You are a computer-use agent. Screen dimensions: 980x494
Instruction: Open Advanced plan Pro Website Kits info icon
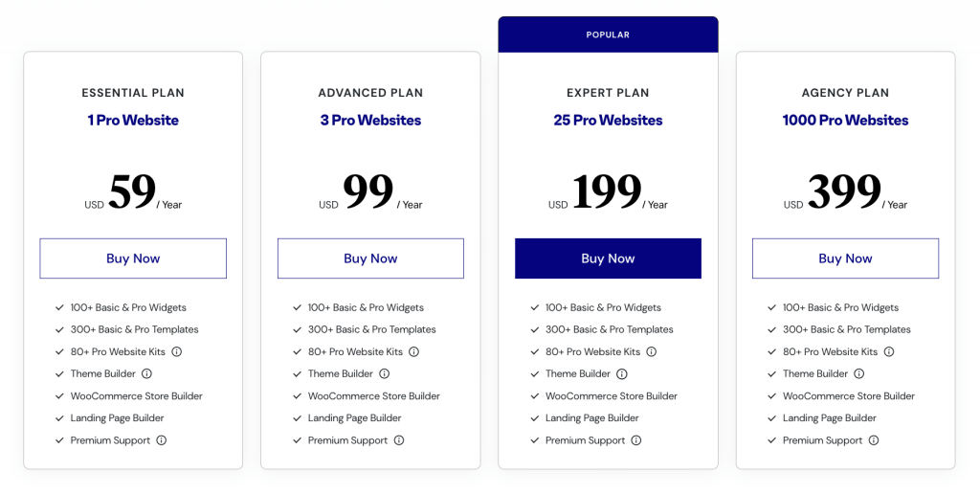(413, 351)
